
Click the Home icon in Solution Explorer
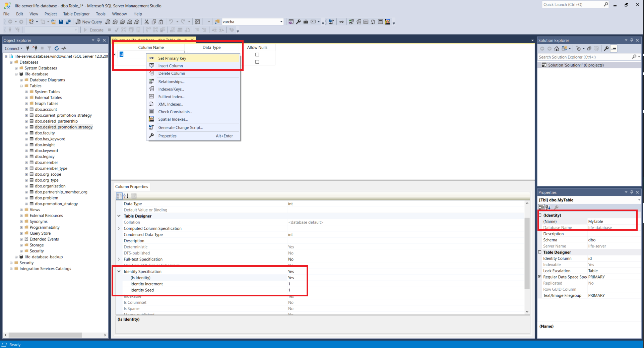point(557,49)
